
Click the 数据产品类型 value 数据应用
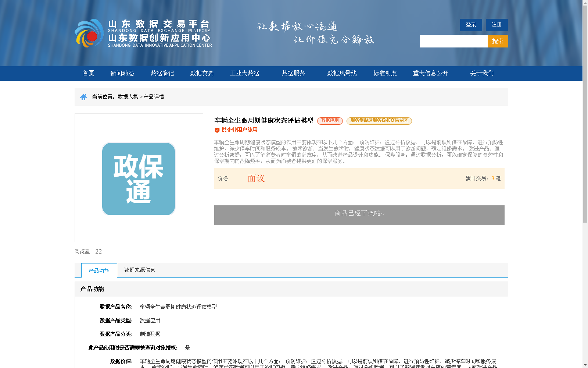click(x=150, y=321)
